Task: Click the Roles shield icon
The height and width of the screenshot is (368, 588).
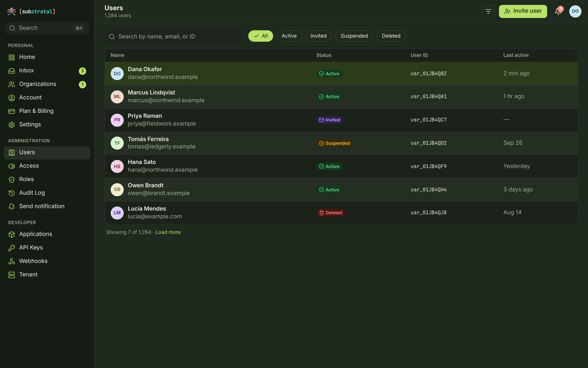Action: pyautogui.click(x=12, y=180)
